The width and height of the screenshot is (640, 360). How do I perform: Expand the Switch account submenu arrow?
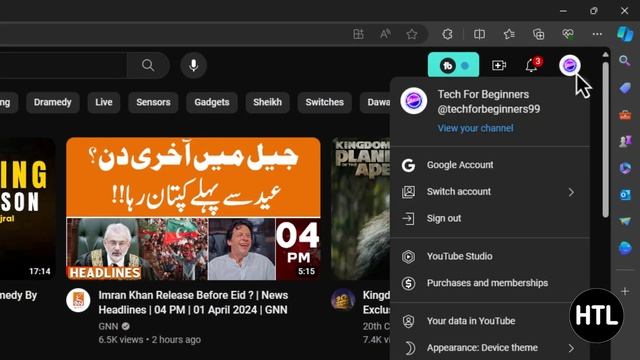click(571, 192)
